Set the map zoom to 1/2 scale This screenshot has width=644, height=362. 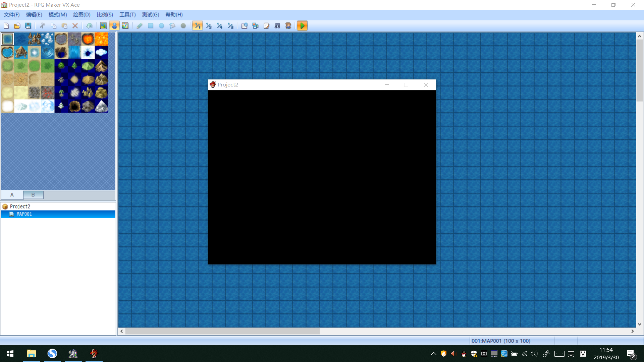coord(209,26)
